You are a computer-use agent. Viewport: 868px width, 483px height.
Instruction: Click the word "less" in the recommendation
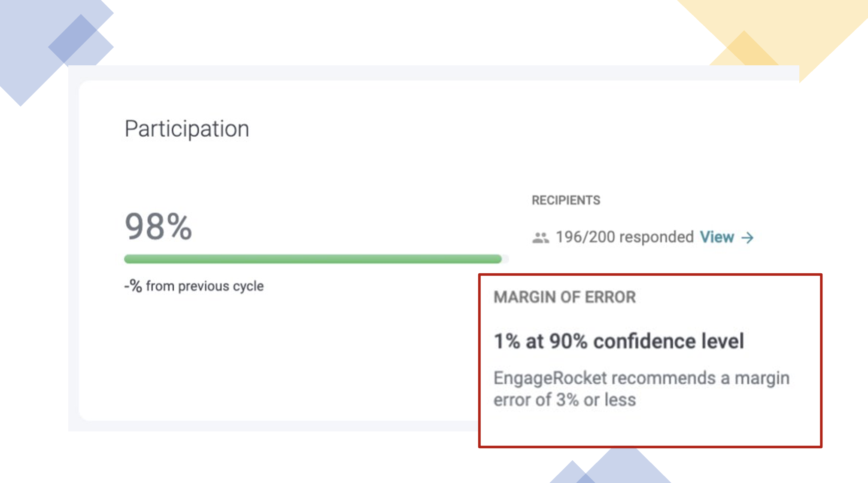(x=620, y=400)
